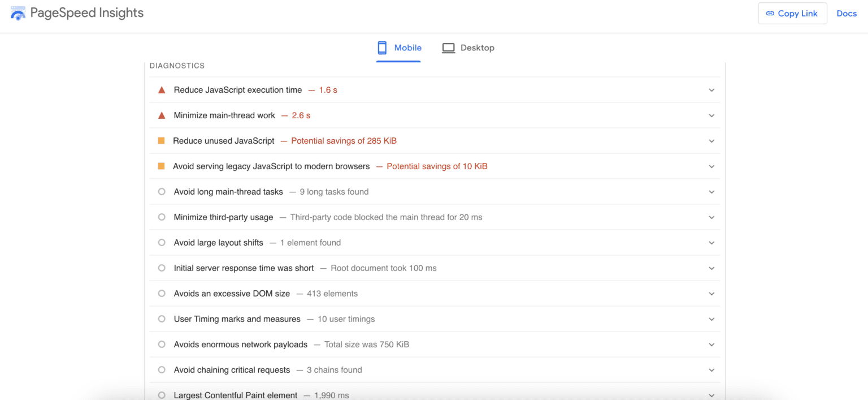Expand the Minimize third-party usage audit
This screenshot has height=400, width=868.
(x=711, y=217)
